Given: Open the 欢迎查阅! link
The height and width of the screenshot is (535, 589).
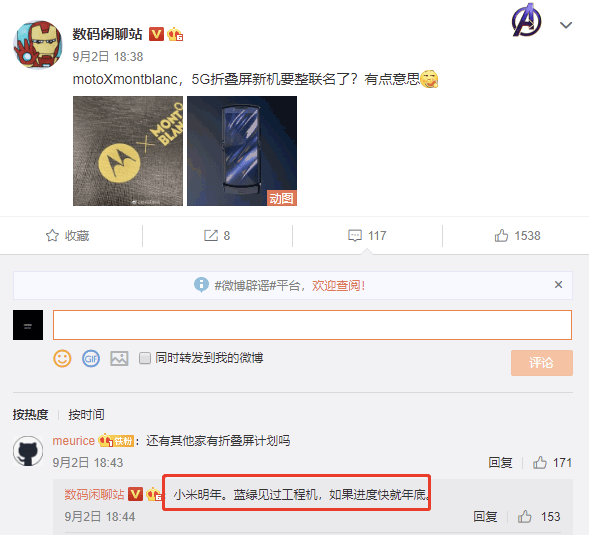Looking at the screenshot, I should coord(338,286).
